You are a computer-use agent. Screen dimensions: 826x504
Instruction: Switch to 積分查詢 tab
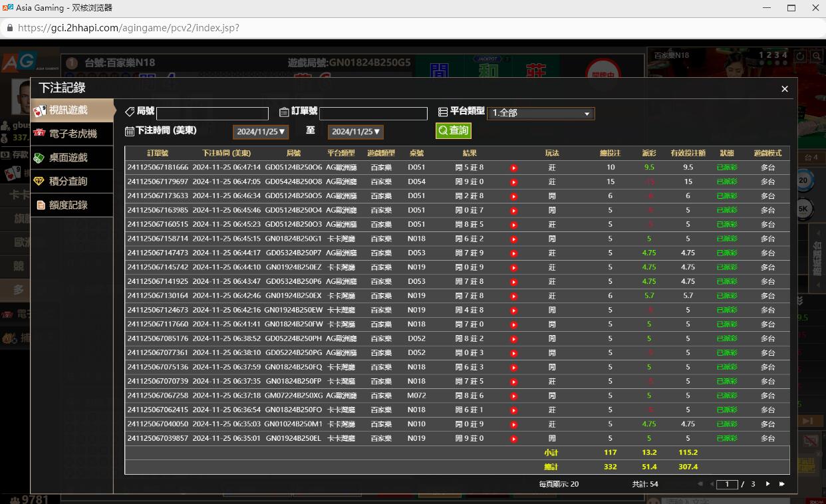coord(69,182)
